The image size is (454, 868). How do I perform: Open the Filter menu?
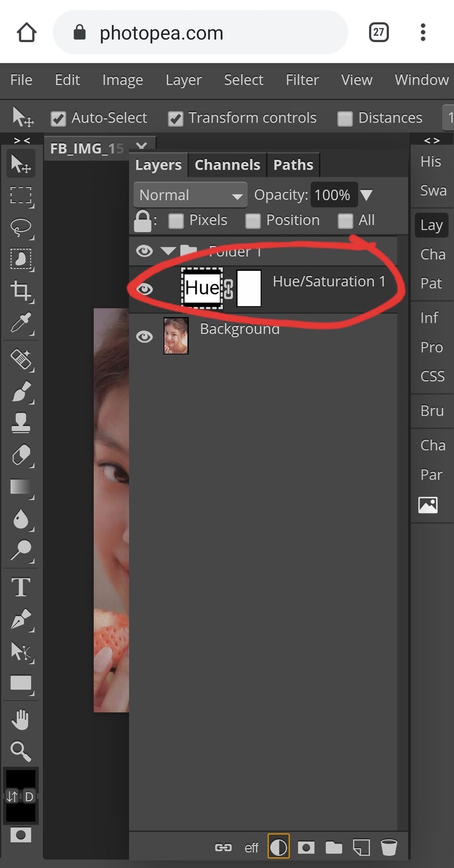coord(302,80)
